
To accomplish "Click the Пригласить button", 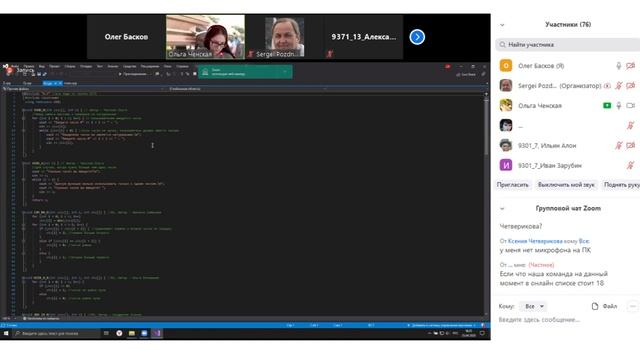I will [513, 185].
